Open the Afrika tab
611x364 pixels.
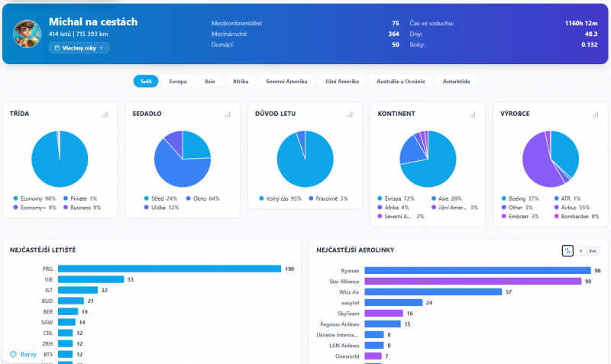pyautogui.click(x=241, y=81)
